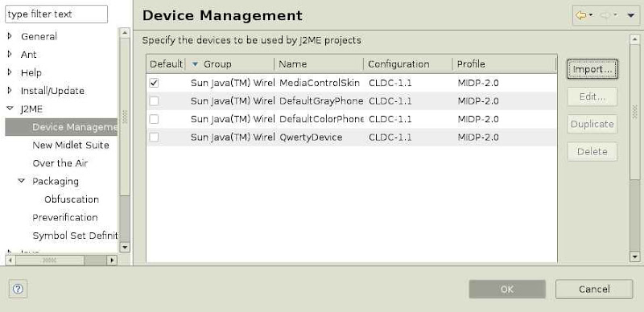Select the DefaultColorPhone device name

pyautogui.click(x=321, y=119)
